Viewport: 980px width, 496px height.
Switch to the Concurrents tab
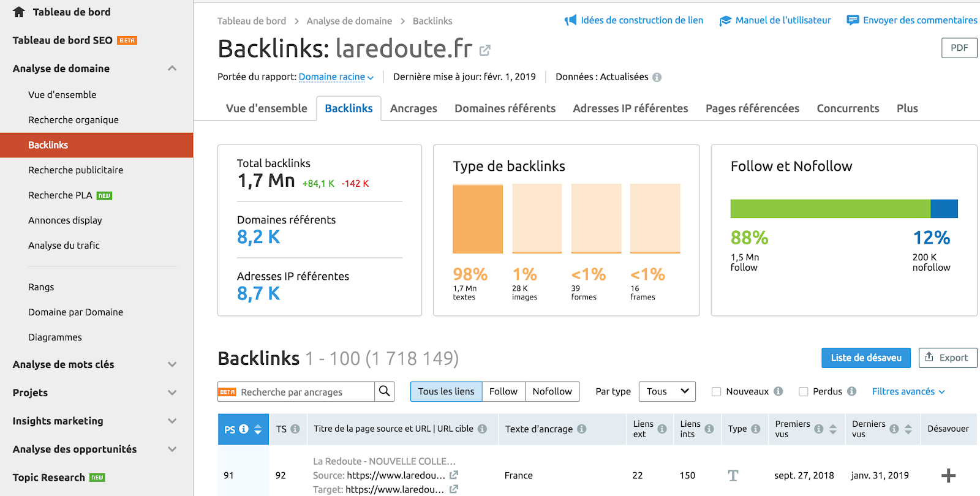click(848, 108)
